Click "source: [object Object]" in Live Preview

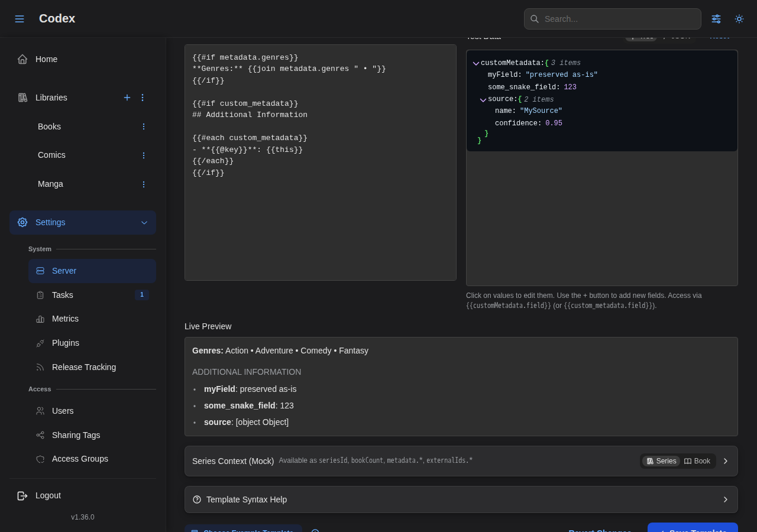pyautogui.click(x=246, y=422)
